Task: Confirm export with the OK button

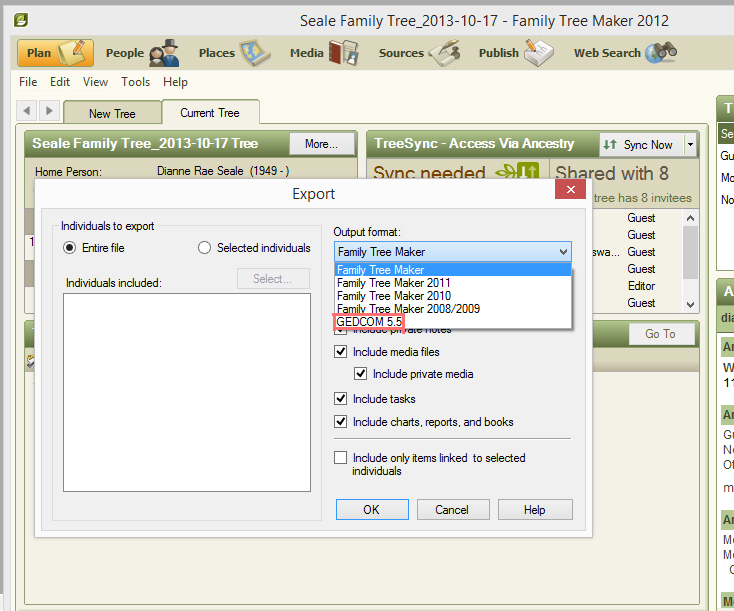Action: 372,509
